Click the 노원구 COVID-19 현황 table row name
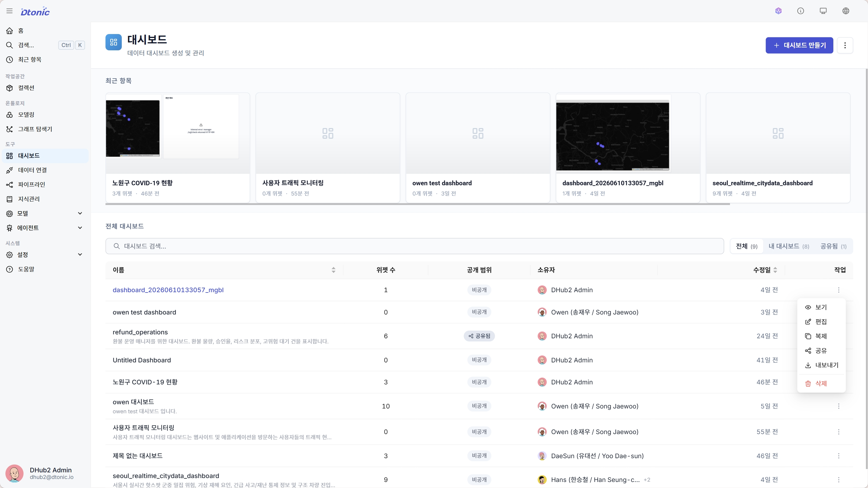868x488 pixels. tap(145, 382)
